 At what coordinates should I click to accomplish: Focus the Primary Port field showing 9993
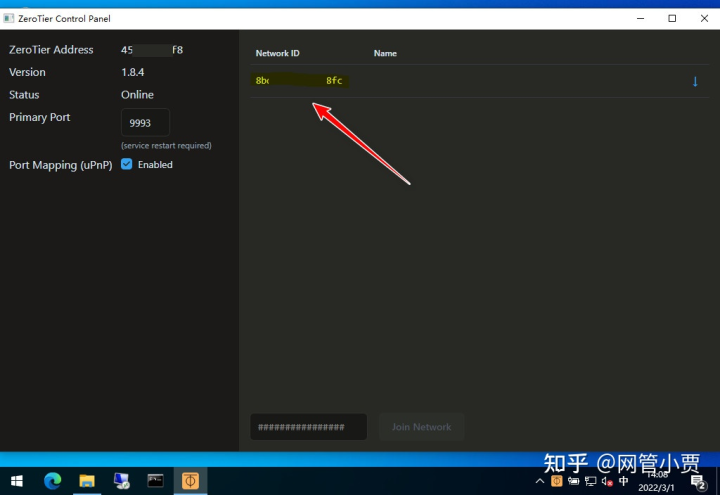click(145, 123)
